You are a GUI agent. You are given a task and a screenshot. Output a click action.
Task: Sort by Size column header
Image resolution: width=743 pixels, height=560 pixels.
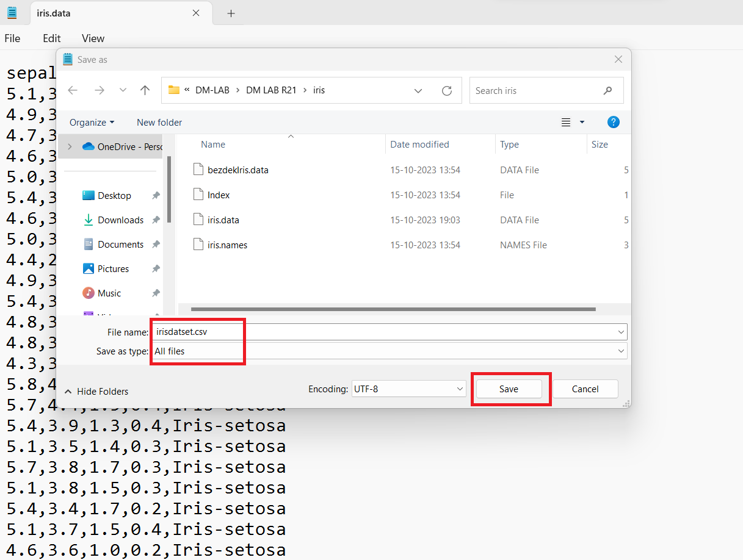(x=600, y=145)
